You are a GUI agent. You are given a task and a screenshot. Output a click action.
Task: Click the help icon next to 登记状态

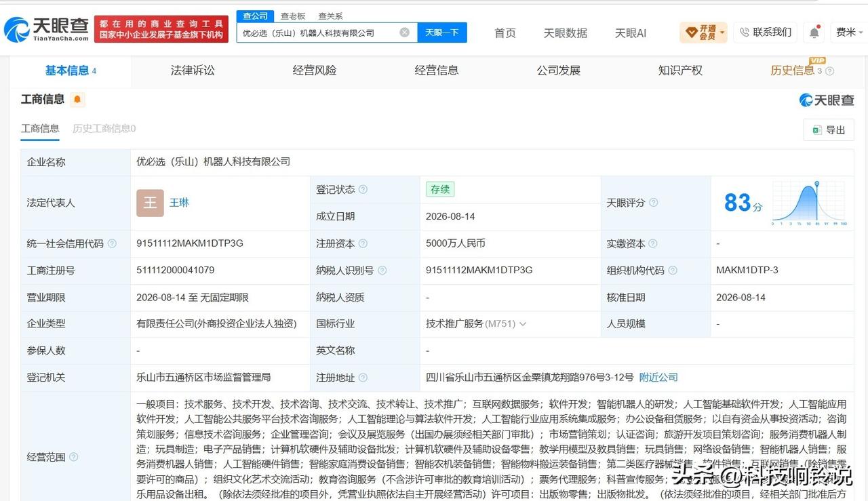pyautogui.click(x=363, y=190)
